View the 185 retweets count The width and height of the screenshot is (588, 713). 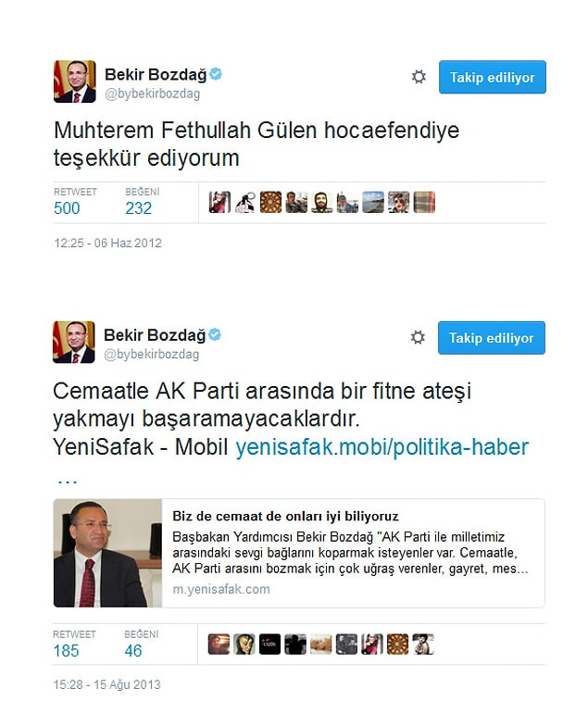(66, 651)
